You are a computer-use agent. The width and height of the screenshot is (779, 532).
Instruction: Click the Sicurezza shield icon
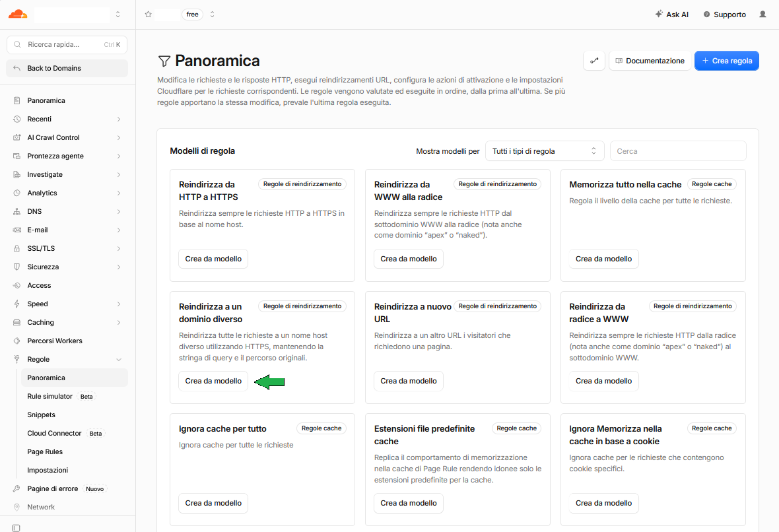point(17,267)
